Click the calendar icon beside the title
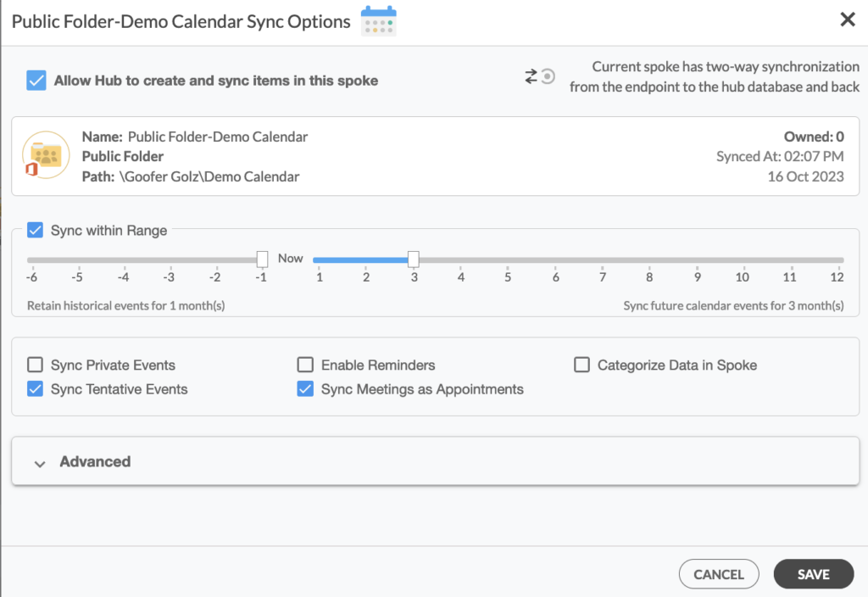Image resolution: width=868 pixels, height=597 pixels. click(379, 21)
